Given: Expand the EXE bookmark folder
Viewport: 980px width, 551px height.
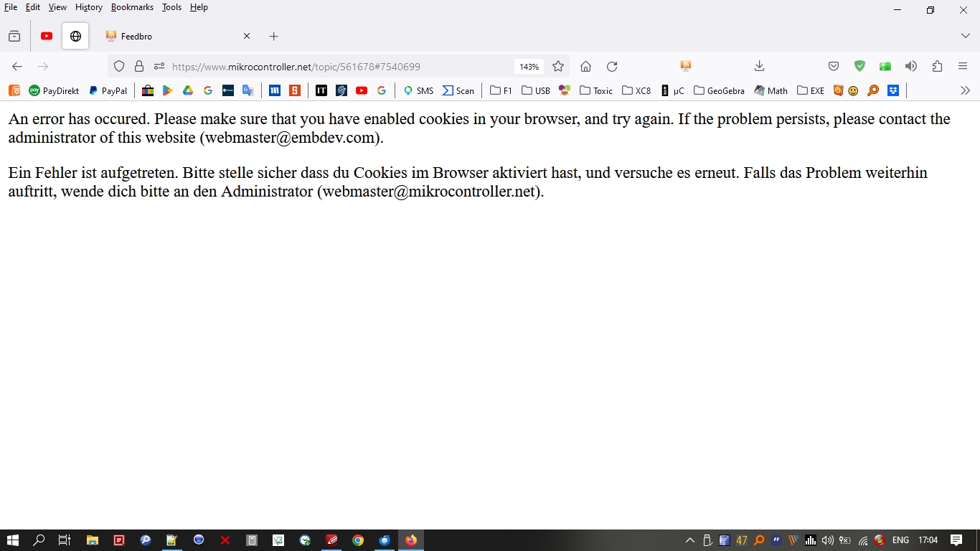Looking at the screenshot, I should [811, 90].
